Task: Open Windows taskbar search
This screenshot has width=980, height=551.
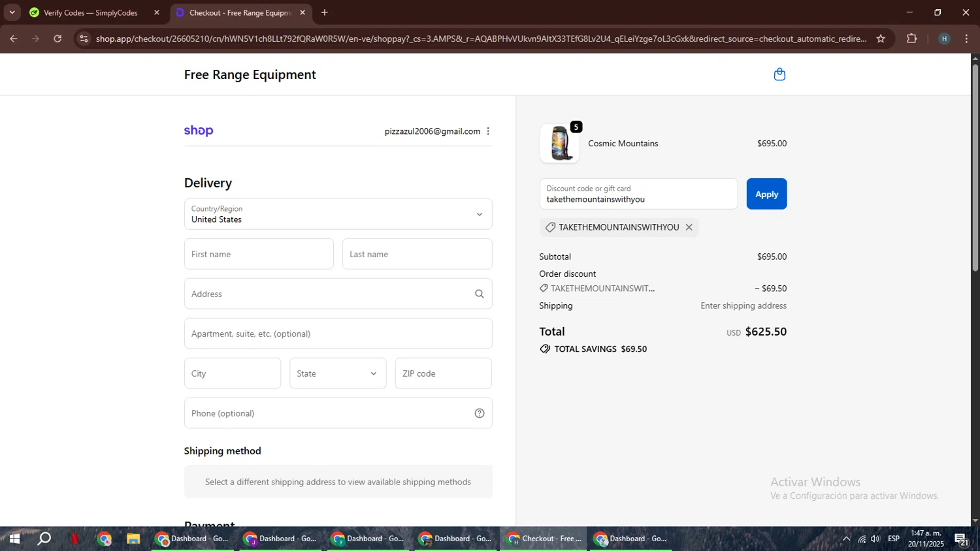Action: click(44, 539)
